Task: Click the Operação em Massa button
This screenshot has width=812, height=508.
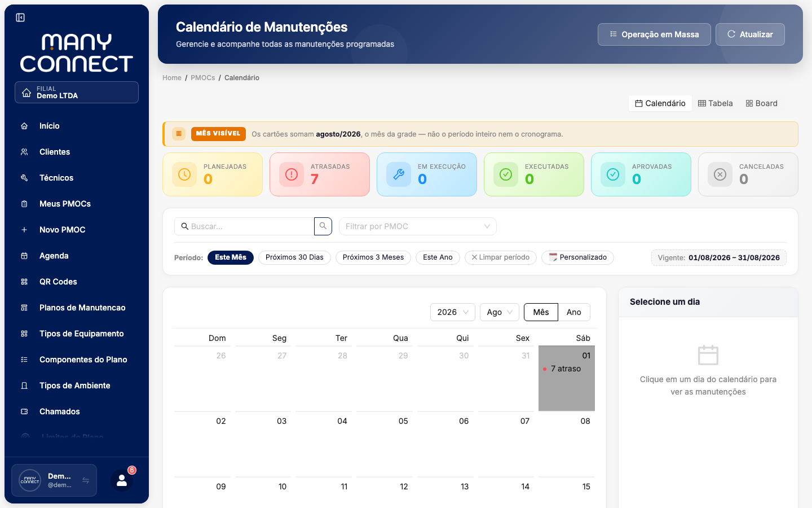Action: click(654, 34)
